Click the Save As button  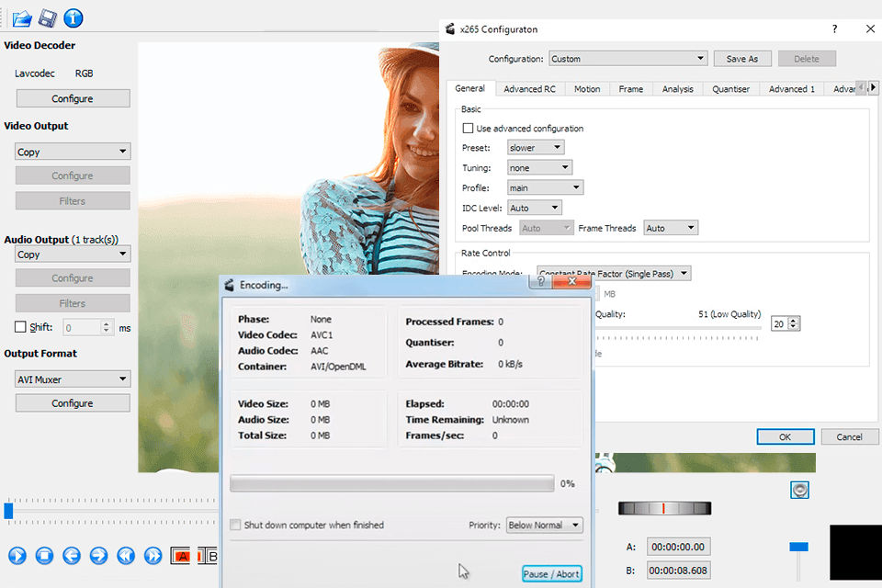pos(742,58)
